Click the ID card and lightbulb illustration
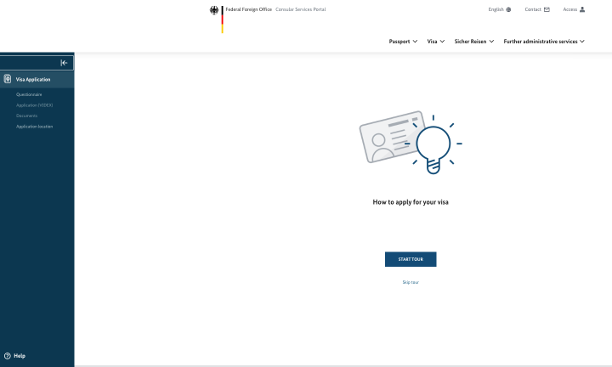612x367 pixels. 411,143
